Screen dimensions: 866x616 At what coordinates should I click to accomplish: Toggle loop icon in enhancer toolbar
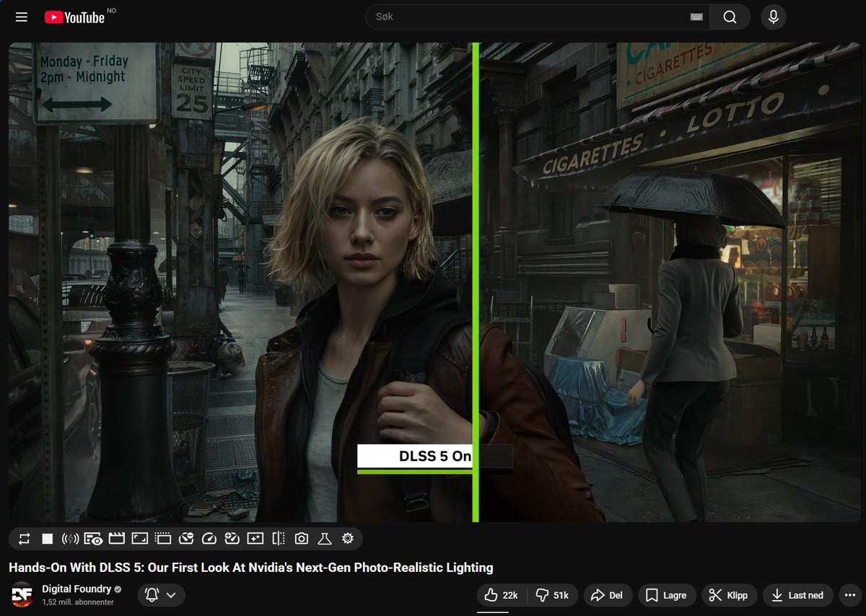click(25, 539)
